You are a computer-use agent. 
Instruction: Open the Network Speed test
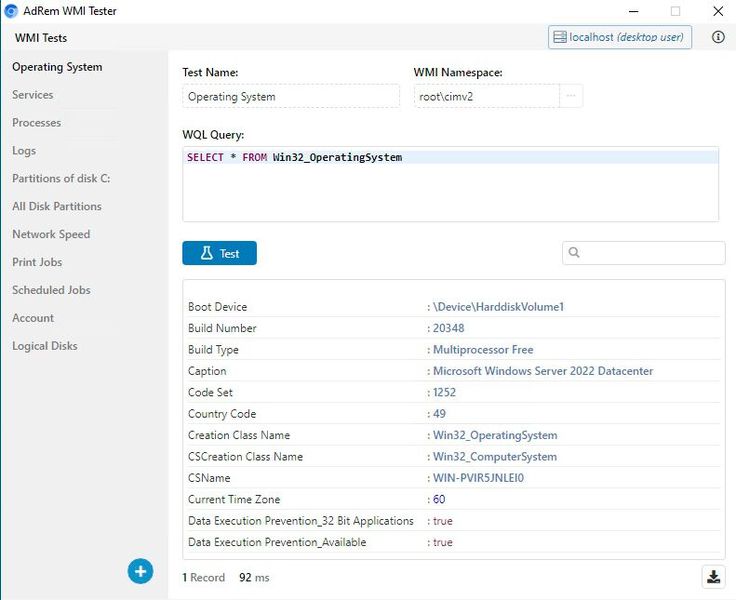point(51,235)
